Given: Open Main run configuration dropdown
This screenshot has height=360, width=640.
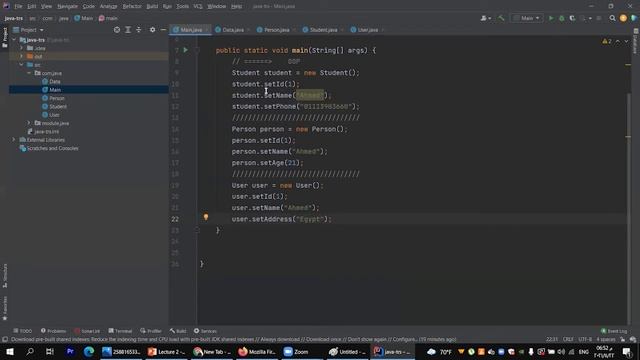Looking at the screenshot, I should (x=527, y=18).
